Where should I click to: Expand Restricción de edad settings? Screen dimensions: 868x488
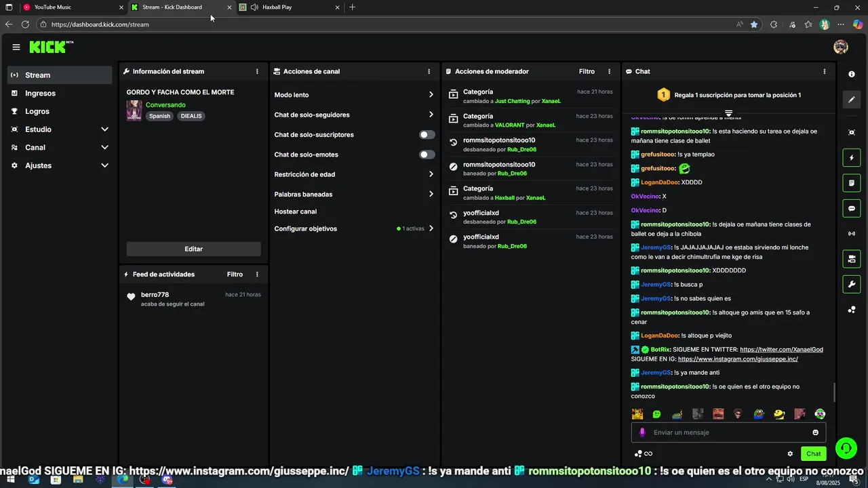(431, 174)
